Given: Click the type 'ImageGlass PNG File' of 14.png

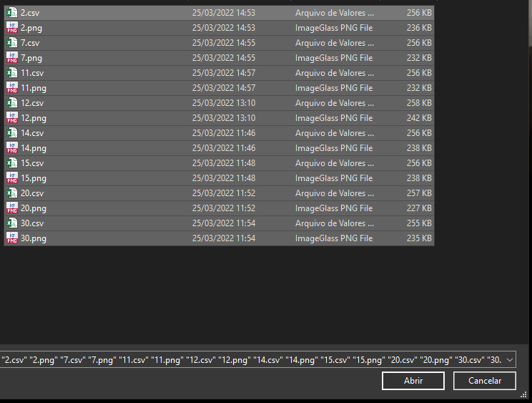Looking at the screenshot, I should tap(334, 148).
